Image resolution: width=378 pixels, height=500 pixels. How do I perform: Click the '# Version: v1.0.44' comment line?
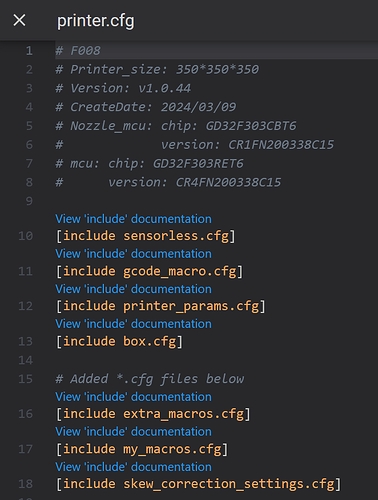coord(123,88)
